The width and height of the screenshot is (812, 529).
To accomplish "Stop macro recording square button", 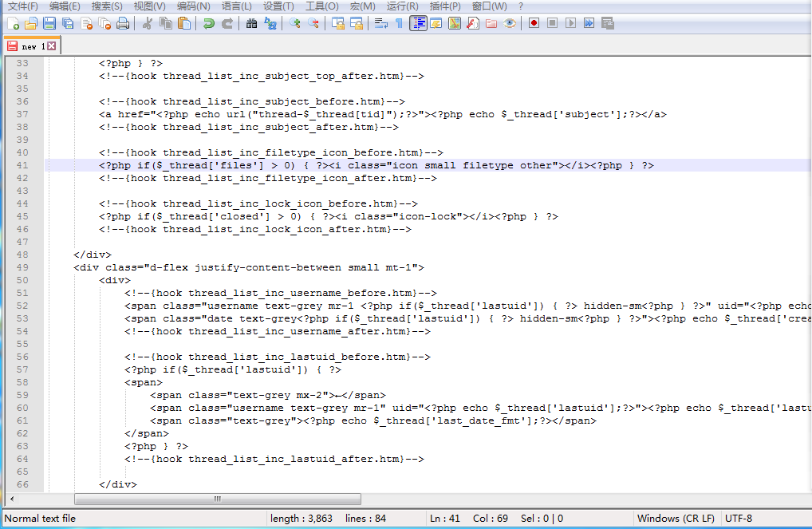I will pos(552,23).
